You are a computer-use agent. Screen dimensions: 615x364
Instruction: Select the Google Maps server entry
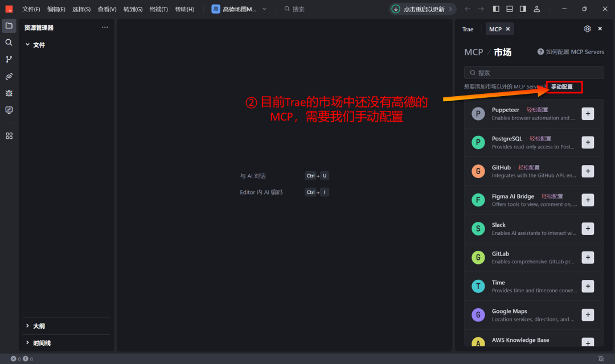click(x=532, y=315)
